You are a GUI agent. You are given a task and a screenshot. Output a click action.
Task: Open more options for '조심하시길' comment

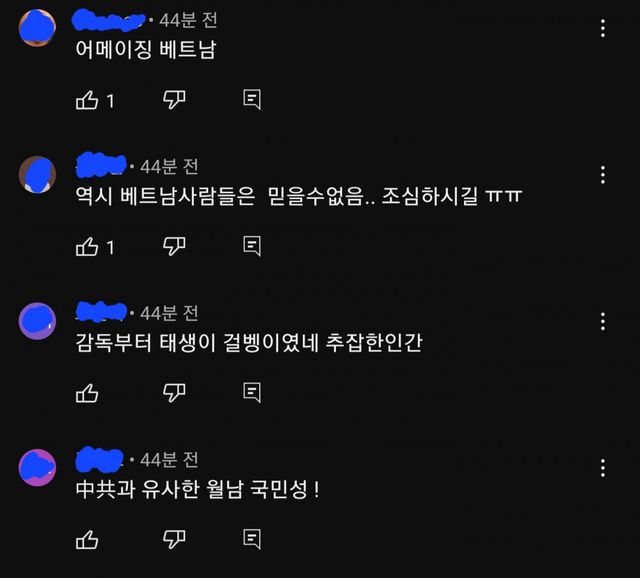pyautogui.click(x=603, y=175)
